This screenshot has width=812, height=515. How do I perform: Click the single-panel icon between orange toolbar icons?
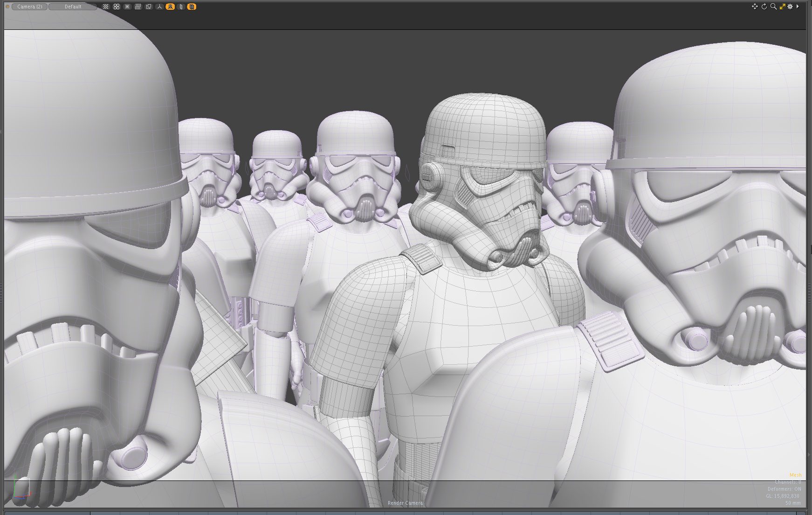point(181,7)
